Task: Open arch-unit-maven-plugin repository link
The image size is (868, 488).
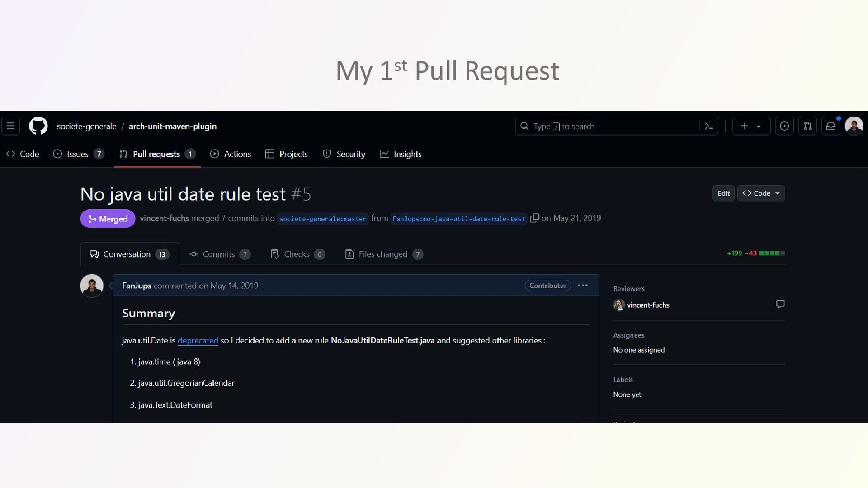Action: (x=173, y=127)
